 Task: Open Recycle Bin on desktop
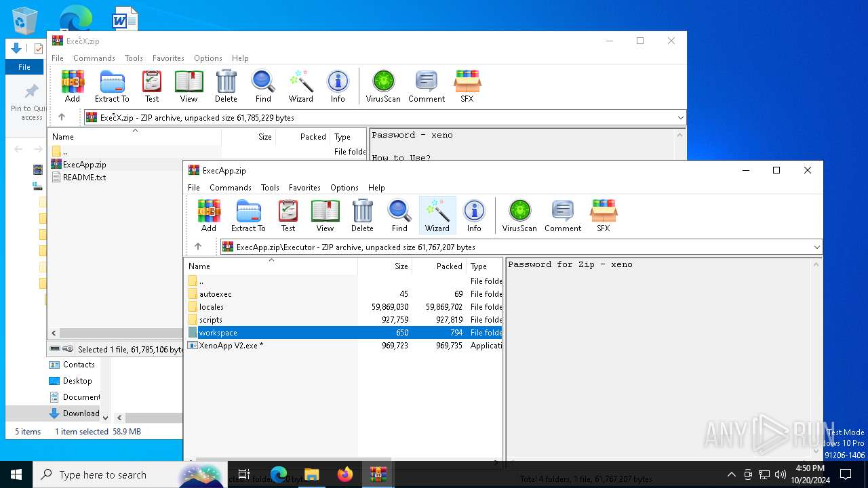click(24, 20)
